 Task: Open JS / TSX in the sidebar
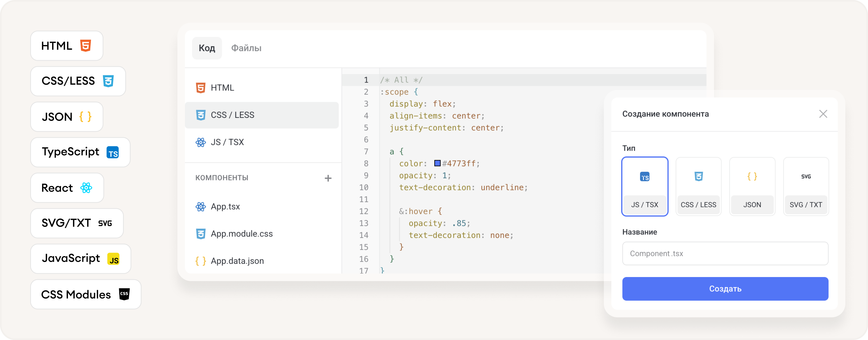262,142
